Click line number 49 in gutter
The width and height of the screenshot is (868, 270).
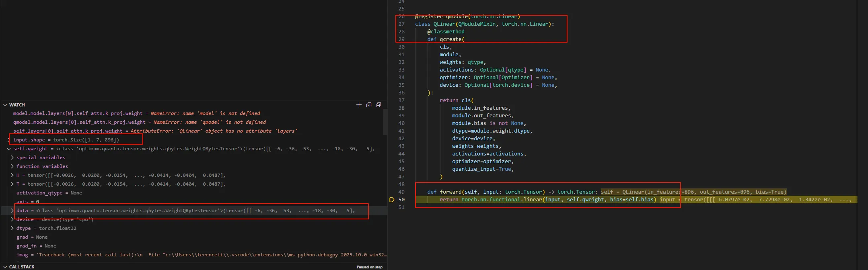coord(401,192)
